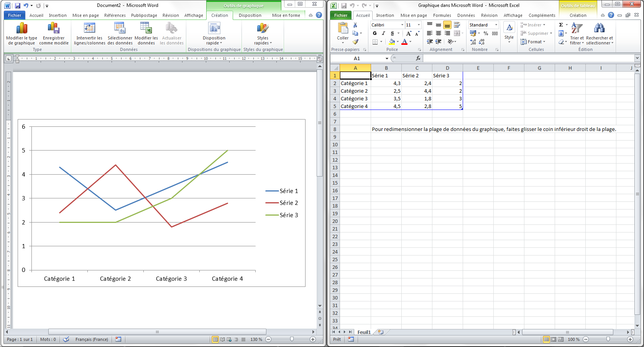Click the Coller paste icon in Excel

pos(343,29)
